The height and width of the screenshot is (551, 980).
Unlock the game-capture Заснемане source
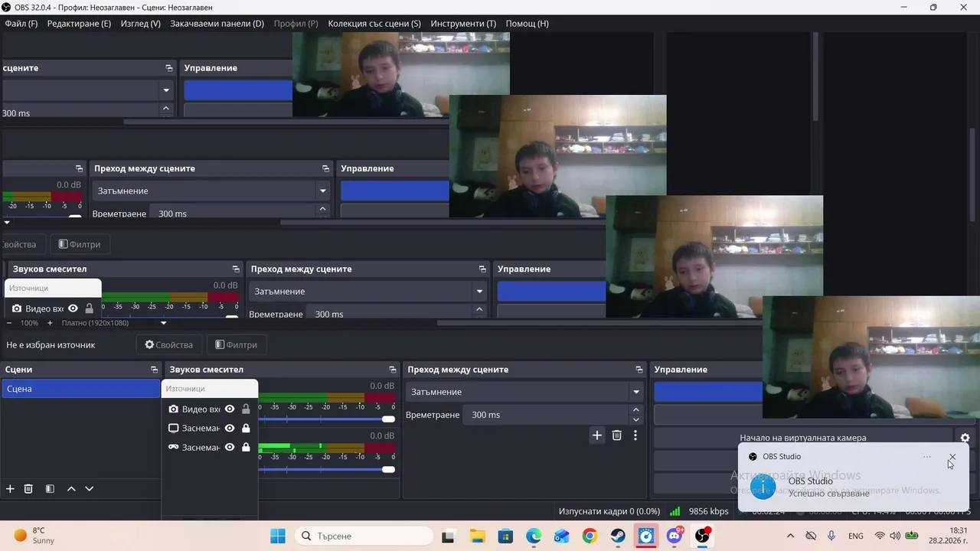[x=246, y=448]
